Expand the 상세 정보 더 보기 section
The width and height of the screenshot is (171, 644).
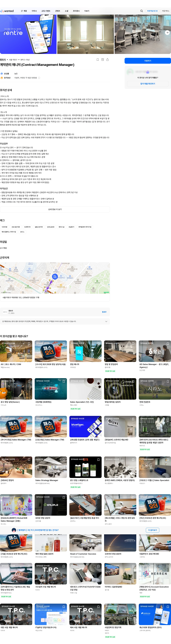pos(55,209)
